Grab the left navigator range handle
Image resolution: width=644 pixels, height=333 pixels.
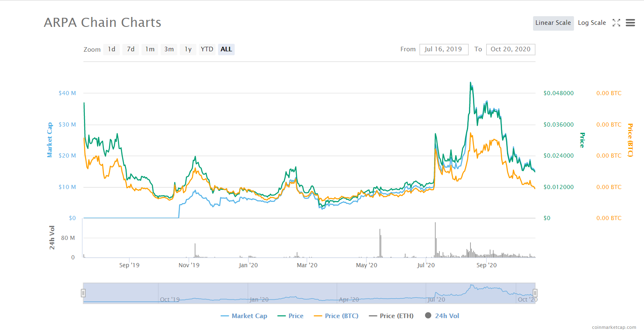[83, 293]
